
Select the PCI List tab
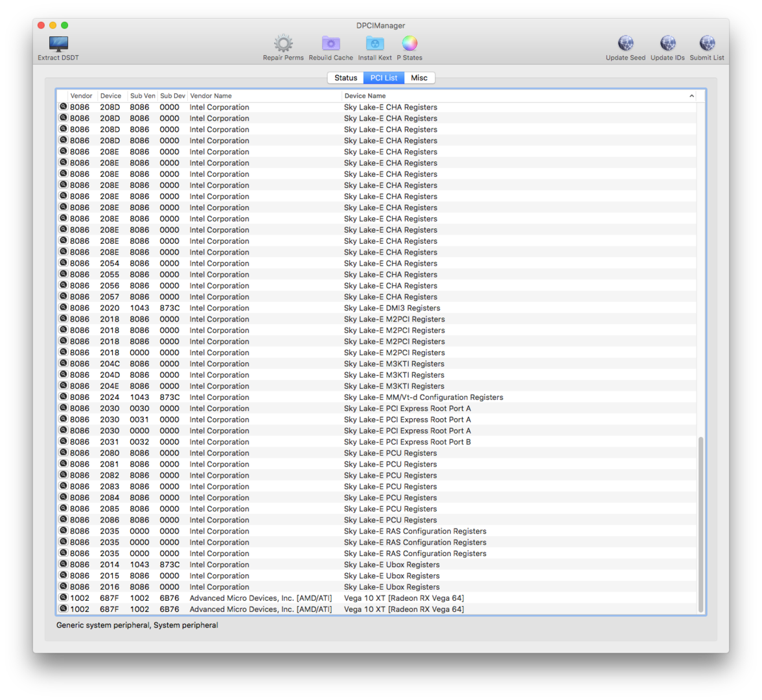[384, 78]
